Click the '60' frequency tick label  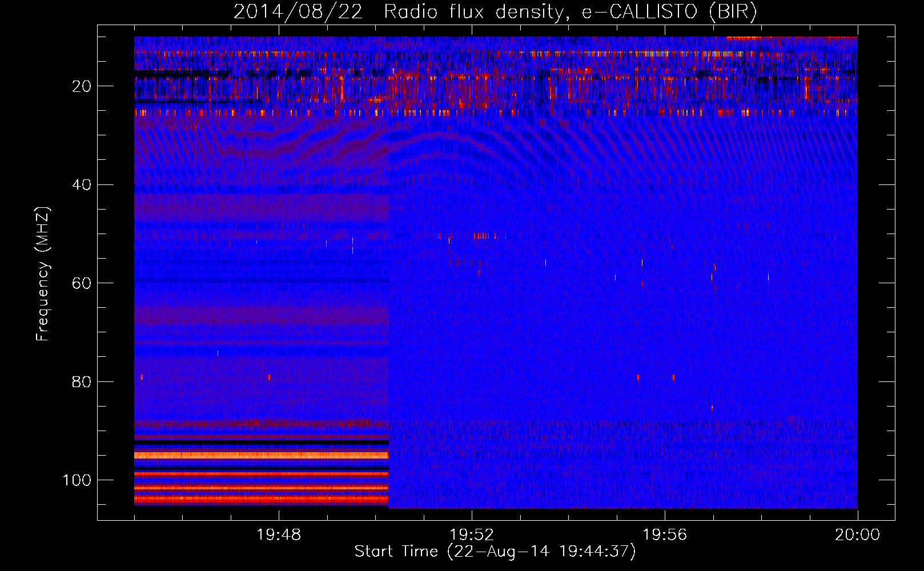(82, 283)
